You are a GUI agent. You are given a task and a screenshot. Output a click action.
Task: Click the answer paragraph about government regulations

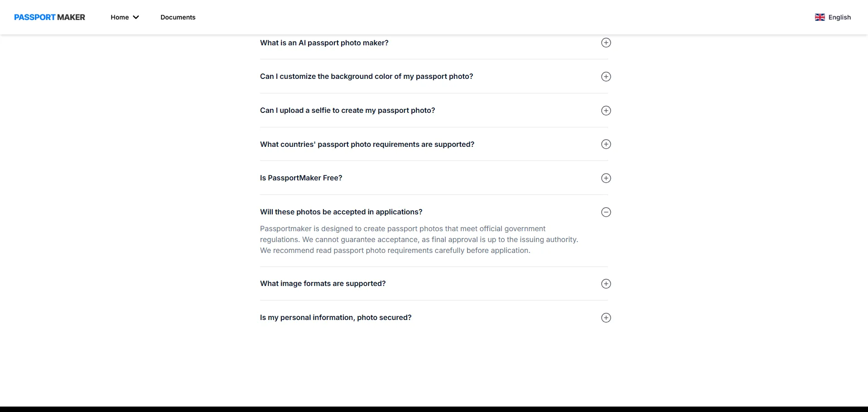coord(419,239)
